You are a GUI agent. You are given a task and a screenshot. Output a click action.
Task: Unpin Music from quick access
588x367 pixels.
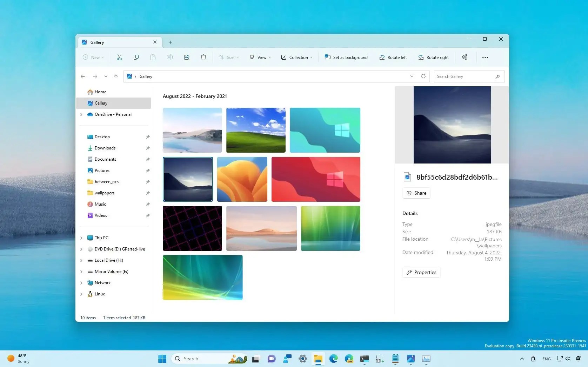(x=148, y=204)
